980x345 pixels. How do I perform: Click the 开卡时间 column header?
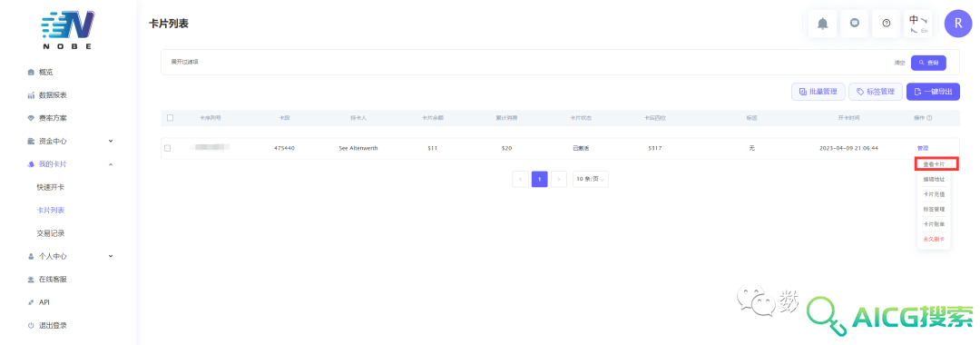(x=848, y=117)
